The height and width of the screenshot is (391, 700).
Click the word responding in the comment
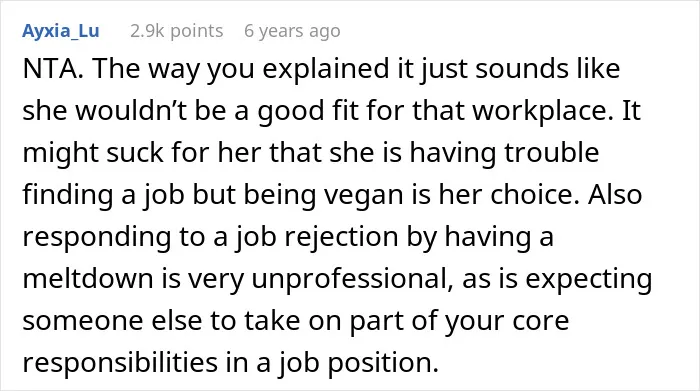pos(96,237)
